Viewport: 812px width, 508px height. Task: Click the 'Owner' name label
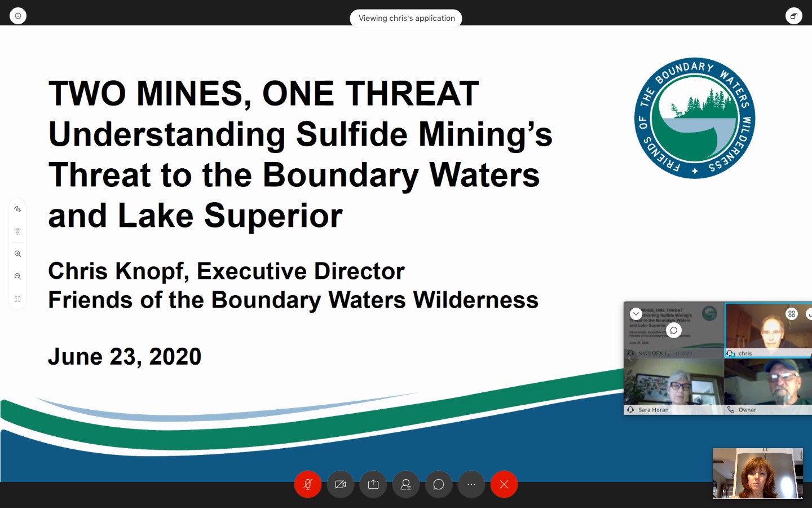tap(747, 410)
